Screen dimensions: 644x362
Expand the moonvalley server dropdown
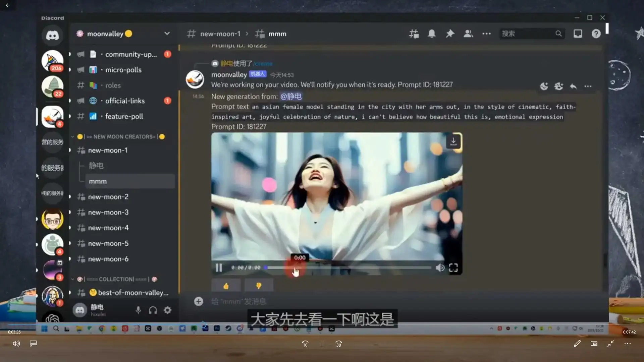[x=167, y=34]
